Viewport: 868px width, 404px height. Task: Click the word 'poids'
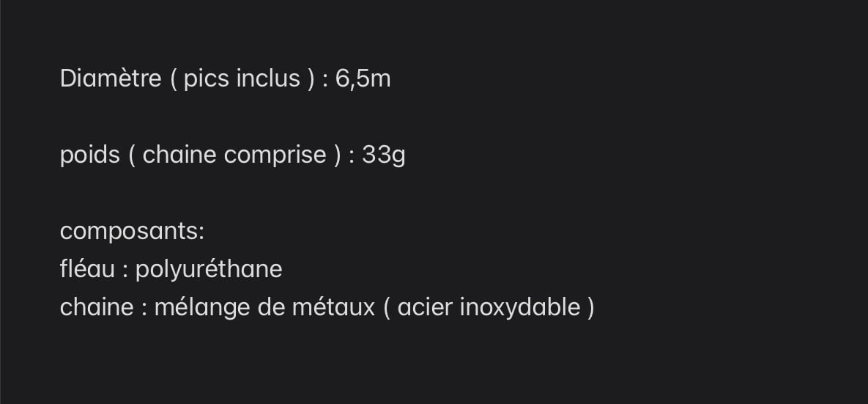pyautogui.click(x=89, y=155)
